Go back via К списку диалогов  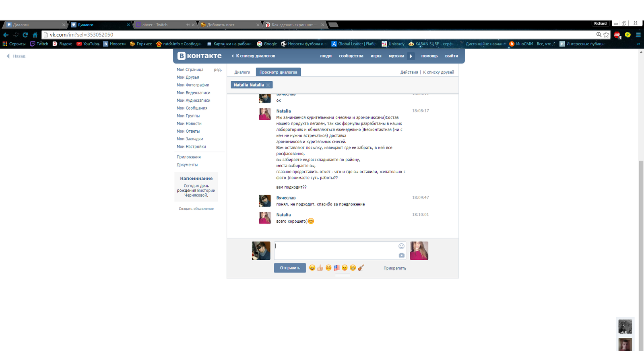254,56
